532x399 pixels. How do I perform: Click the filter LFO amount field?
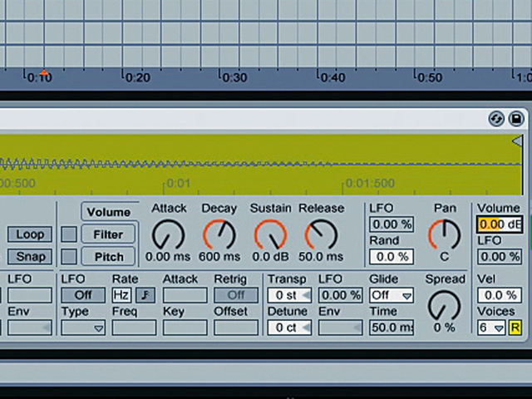tap(30, 295)
